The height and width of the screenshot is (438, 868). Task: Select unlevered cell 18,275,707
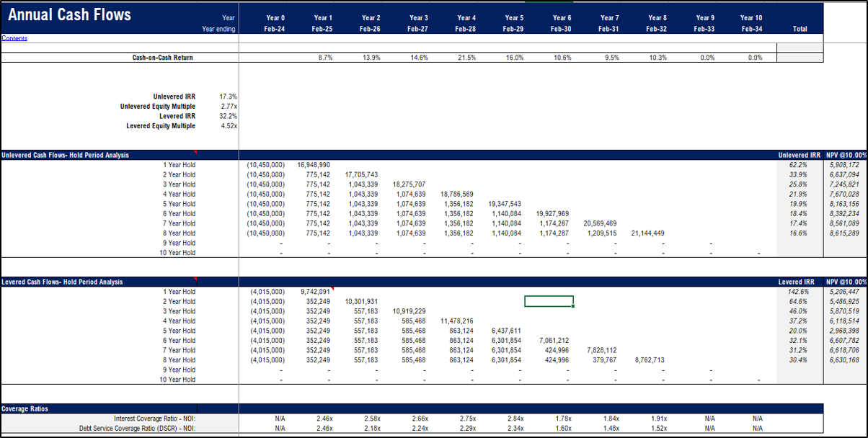(x=409, y=184)
